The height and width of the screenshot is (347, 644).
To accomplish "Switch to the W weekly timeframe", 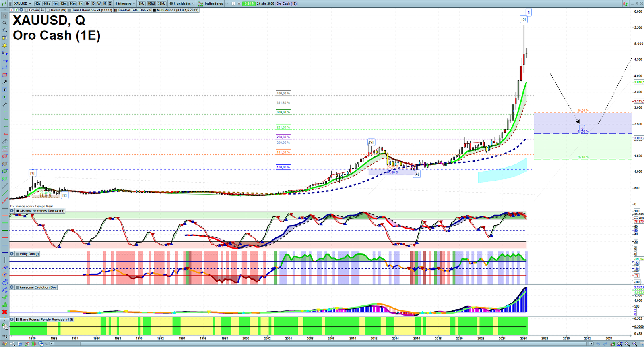I will point(99,4).
